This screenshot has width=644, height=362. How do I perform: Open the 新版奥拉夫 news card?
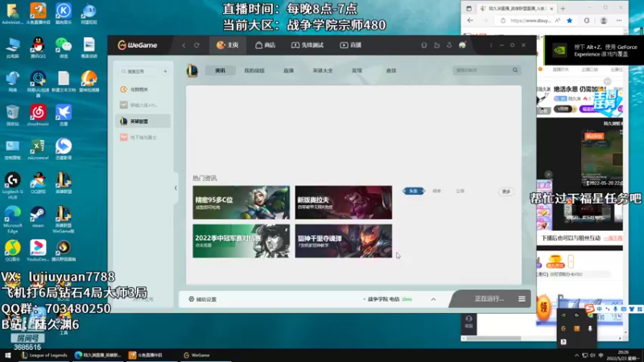(x=344, y=203)
